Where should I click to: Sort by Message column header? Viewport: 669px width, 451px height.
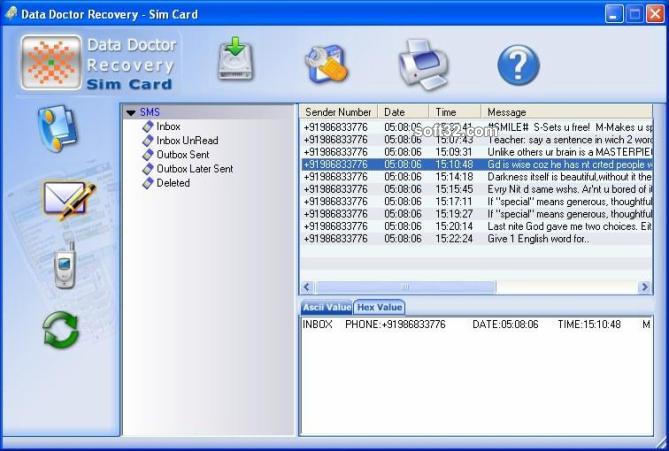pyautogui.click(x=567, y=112)
